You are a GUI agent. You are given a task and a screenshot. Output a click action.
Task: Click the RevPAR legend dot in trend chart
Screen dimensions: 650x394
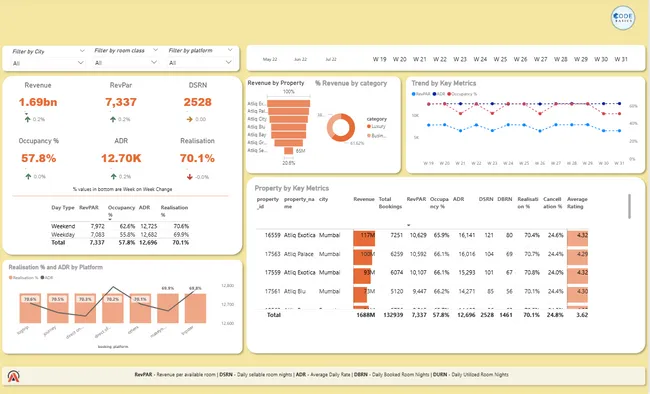[413, 94]
